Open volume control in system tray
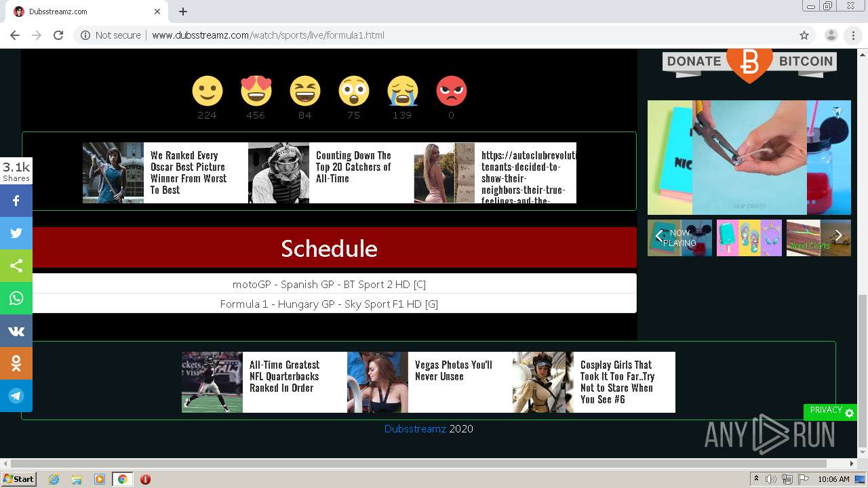868x488 pixels. point(771,479)
